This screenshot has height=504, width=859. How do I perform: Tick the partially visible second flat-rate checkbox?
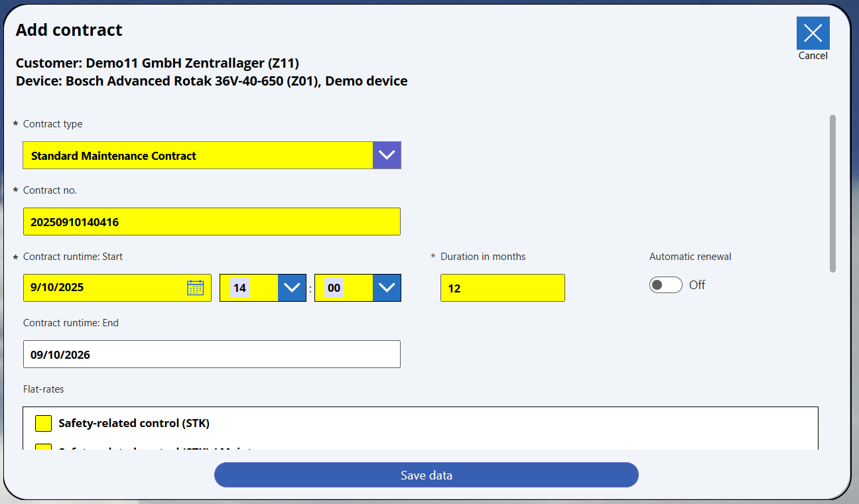pos(43,447)
